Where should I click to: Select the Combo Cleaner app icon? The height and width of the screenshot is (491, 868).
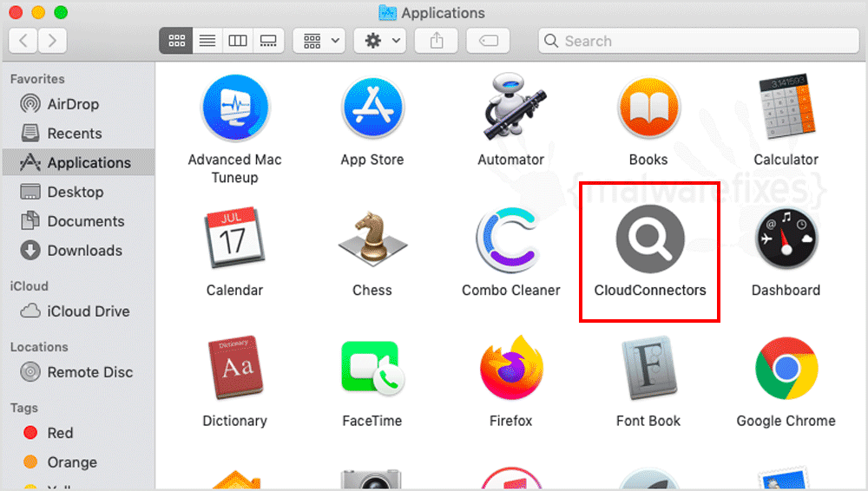(508, 239)
